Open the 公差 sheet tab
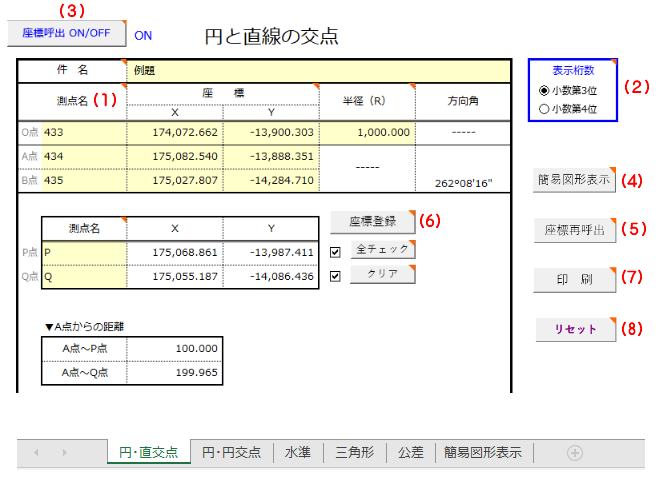The height and width of the screenshot is (480, 665). pyautogui.click(x=410, y=453)
